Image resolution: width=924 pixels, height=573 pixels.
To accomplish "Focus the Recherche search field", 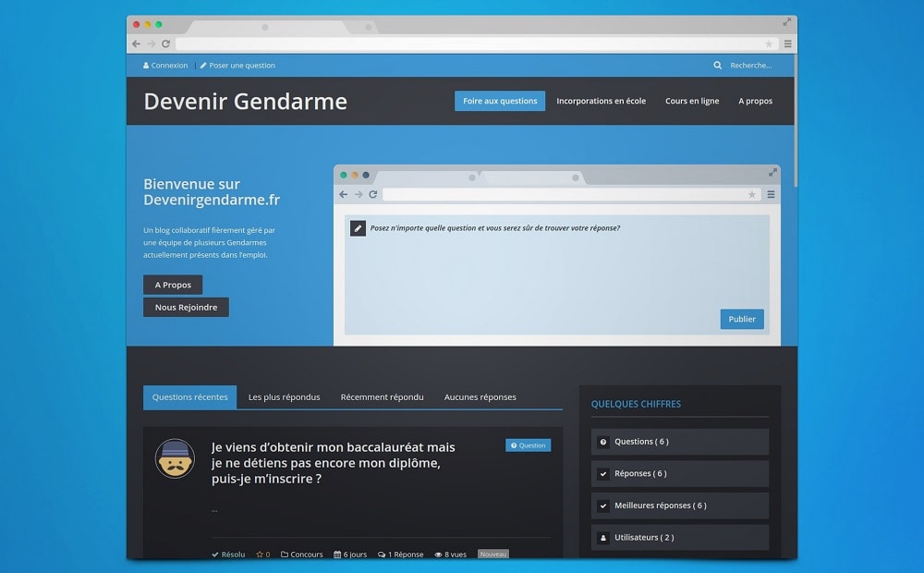I will tap(750, 66).
